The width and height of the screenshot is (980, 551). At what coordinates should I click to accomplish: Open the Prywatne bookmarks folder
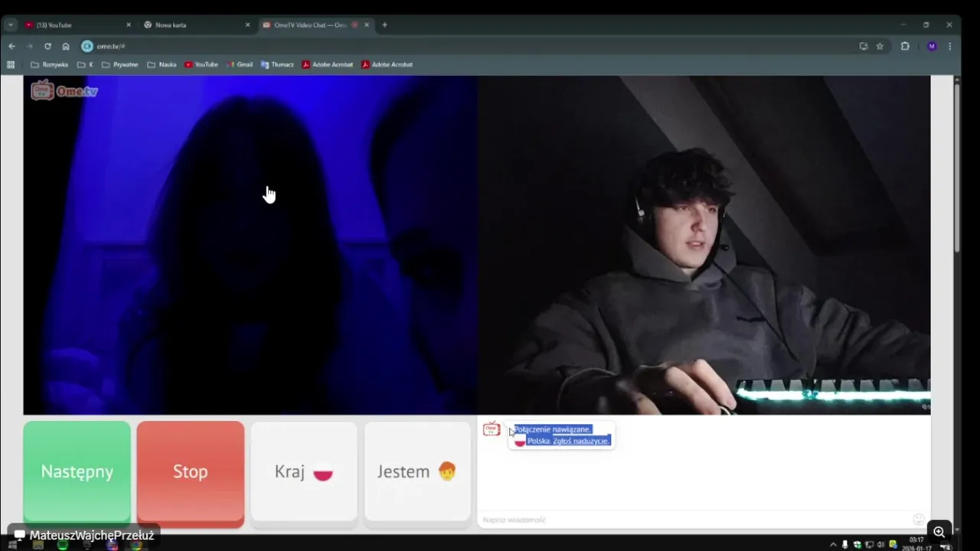pos(120,64)
